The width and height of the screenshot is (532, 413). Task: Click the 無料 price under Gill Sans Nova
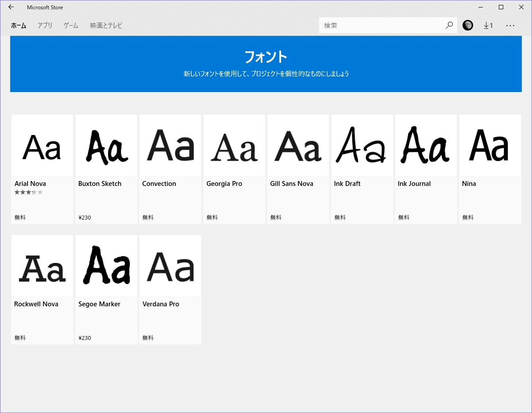(276, 217)
